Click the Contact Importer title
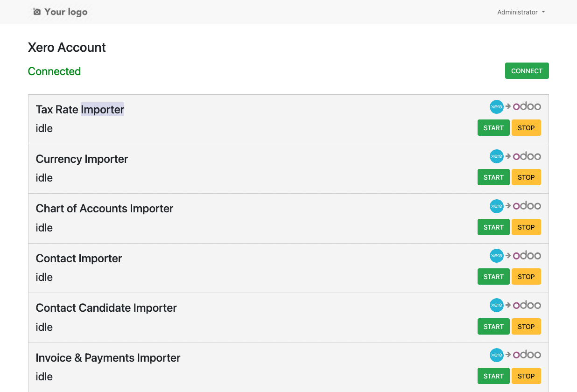The height and width of the screenshot is (392, 577). (79, 259)
